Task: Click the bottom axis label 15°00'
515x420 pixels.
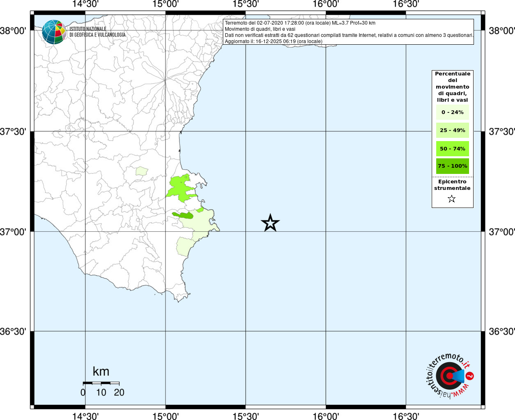Action: (165, 416)
